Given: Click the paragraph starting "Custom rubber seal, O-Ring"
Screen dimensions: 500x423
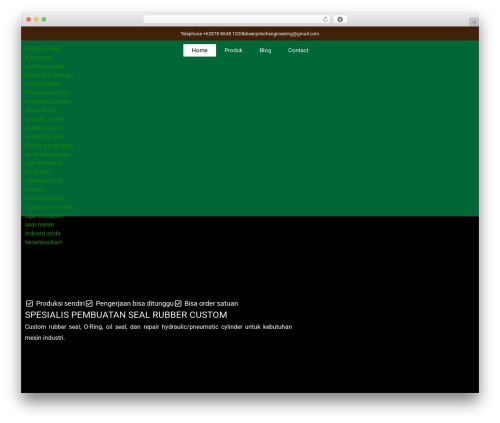Looking at the screenshot, I should point(158,332).
